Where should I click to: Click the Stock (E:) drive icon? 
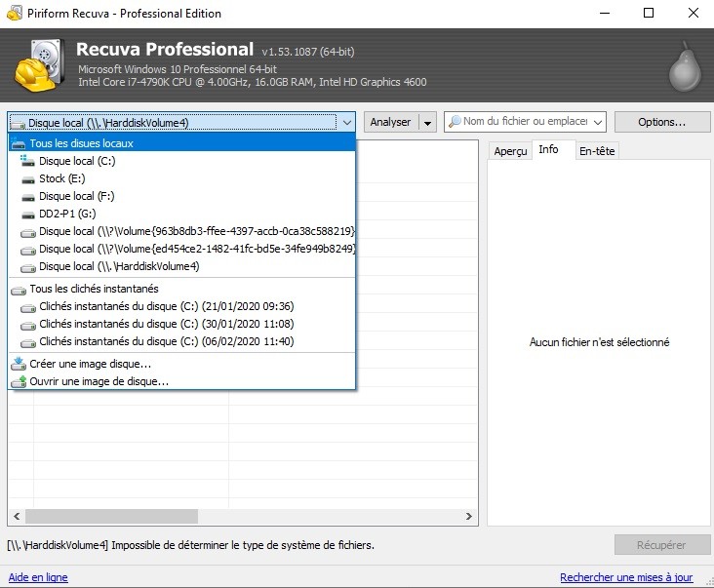(x=27, y=178)
